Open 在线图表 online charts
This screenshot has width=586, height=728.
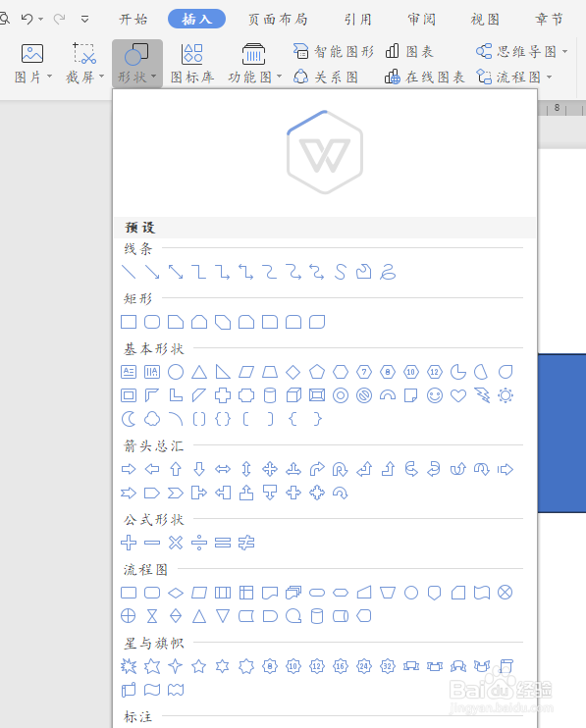point(425,77)
